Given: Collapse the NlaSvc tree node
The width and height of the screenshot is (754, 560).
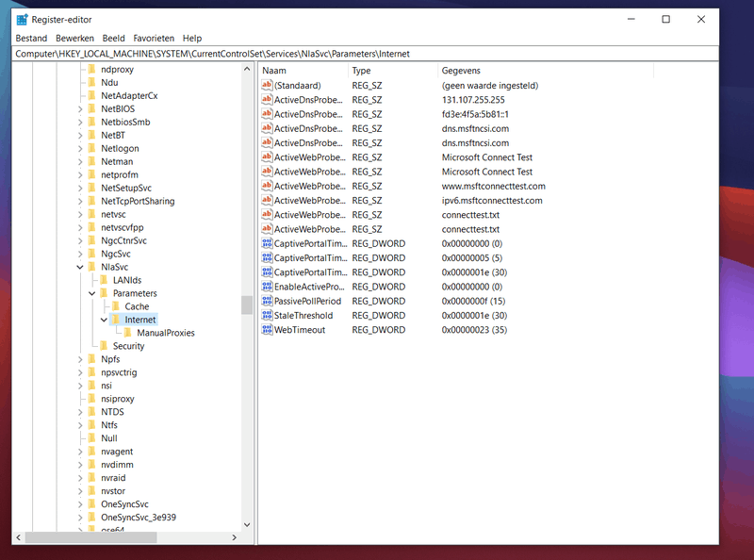Looking at the screenshot, I should click(x=80, y=267).
